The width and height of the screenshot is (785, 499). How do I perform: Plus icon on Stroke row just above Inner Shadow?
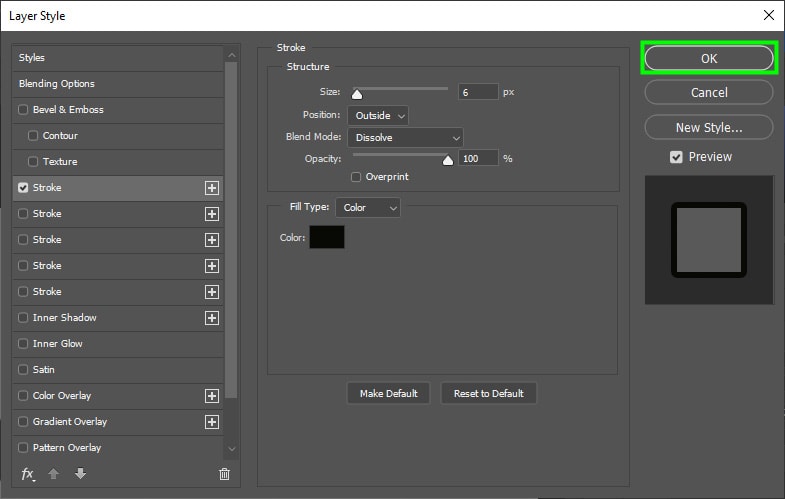212,292
